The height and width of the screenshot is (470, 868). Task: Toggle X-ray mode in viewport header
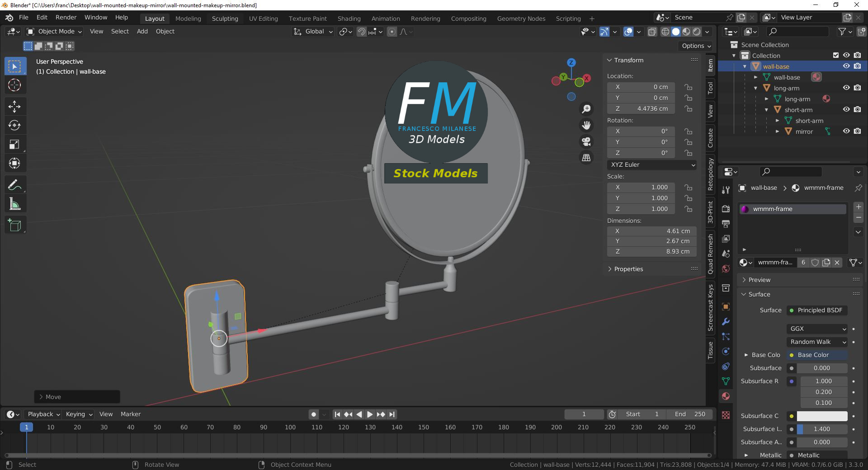click(652, 32)
